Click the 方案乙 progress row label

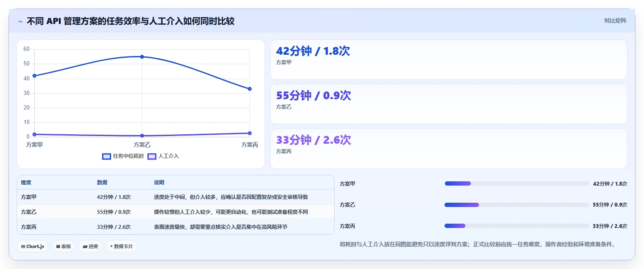click(x=347, y=205)
